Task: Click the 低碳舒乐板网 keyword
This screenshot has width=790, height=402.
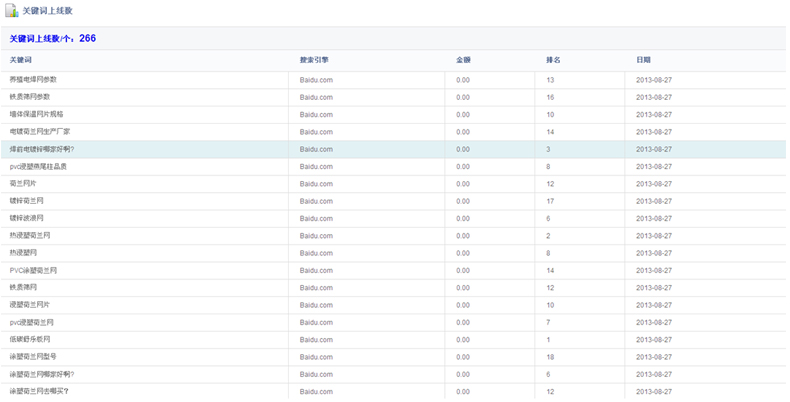Action: tap(30, 339)
